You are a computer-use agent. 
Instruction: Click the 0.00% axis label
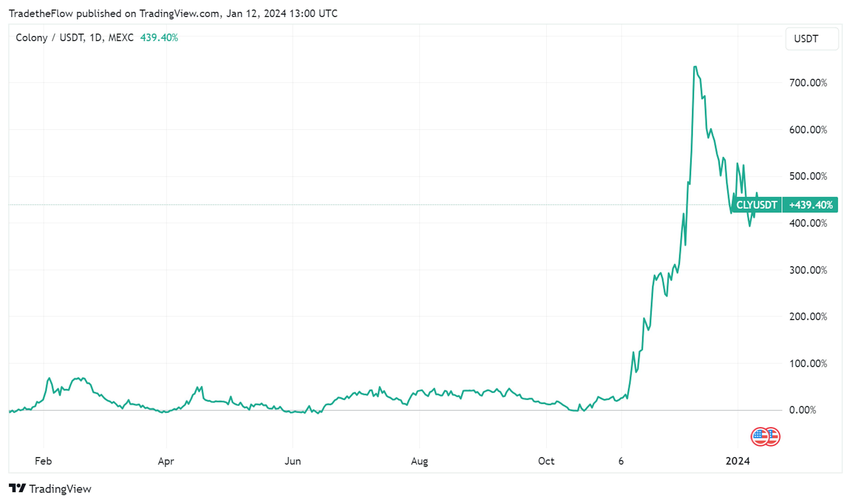coord(802,410)
